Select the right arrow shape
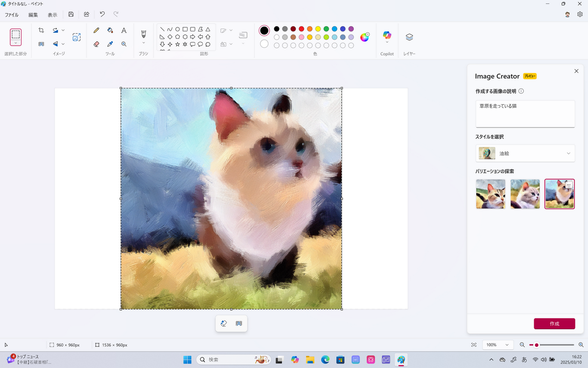Image resolution: width=588 pixels, height=368 pixels. (x=193, y=37)
